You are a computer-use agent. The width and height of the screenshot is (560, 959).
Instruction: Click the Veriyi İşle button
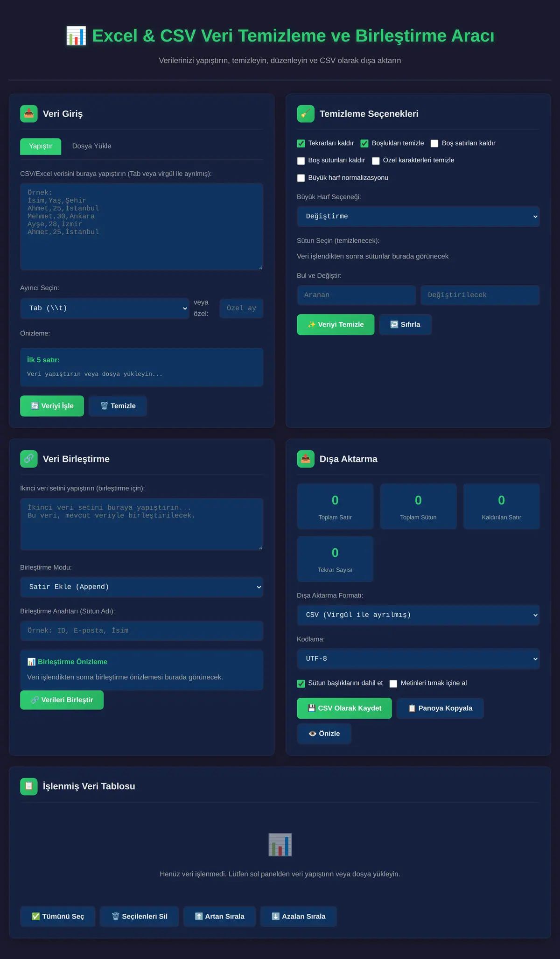52,406
